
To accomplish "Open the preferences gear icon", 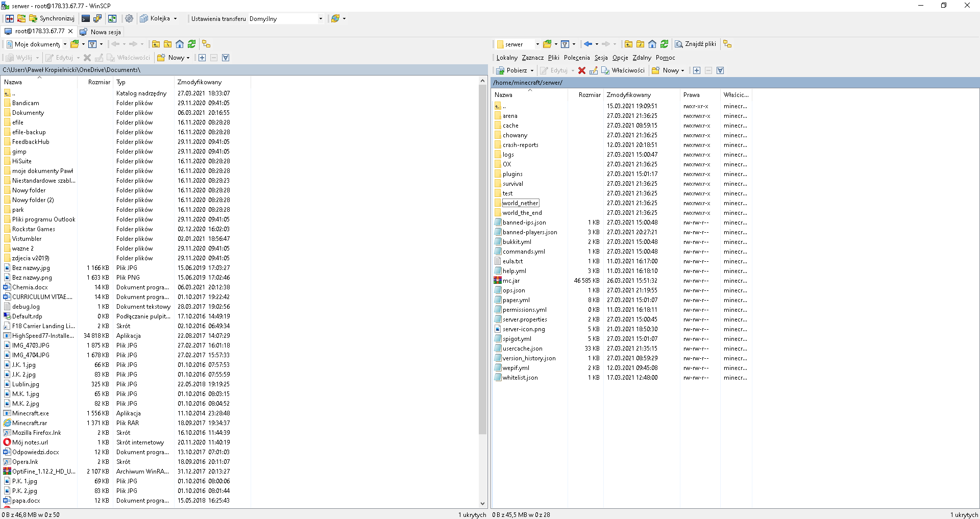I will [x=129, y=19].
